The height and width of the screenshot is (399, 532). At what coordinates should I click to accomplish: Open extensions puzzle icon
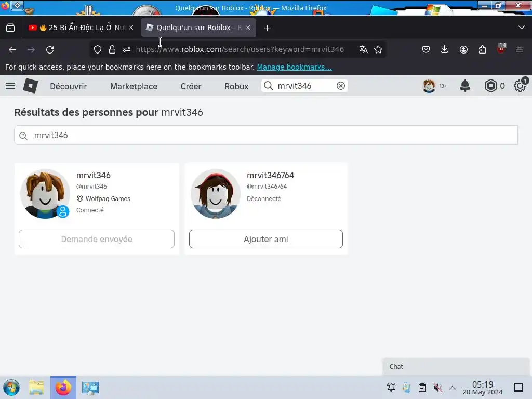[482, 49]
